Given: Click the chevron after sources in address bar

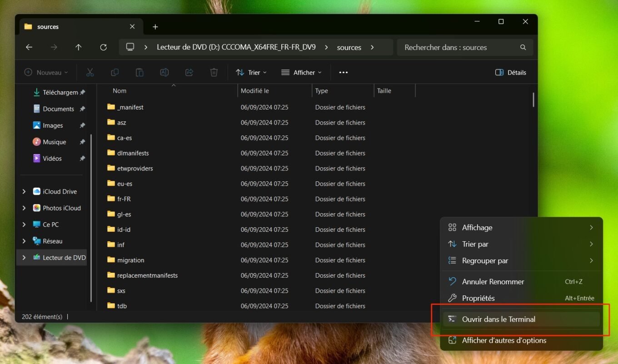Looking at the screenshot, I should tap(372, 47).
